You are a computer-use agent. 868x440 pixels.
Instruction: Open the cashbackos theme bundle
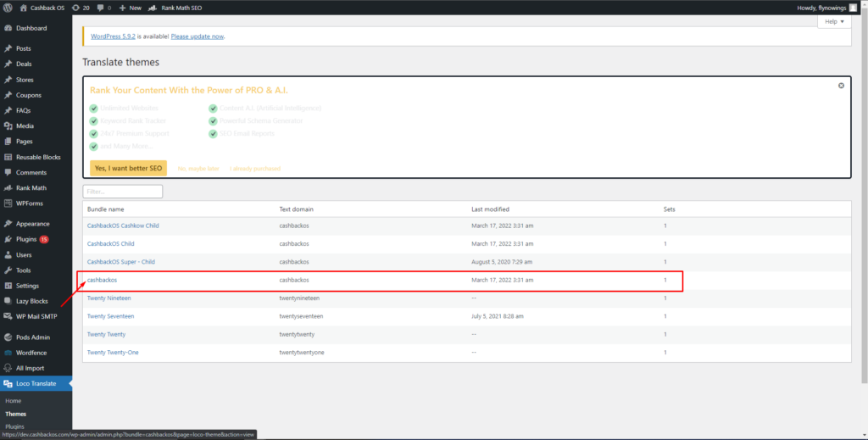pos(103,281)
